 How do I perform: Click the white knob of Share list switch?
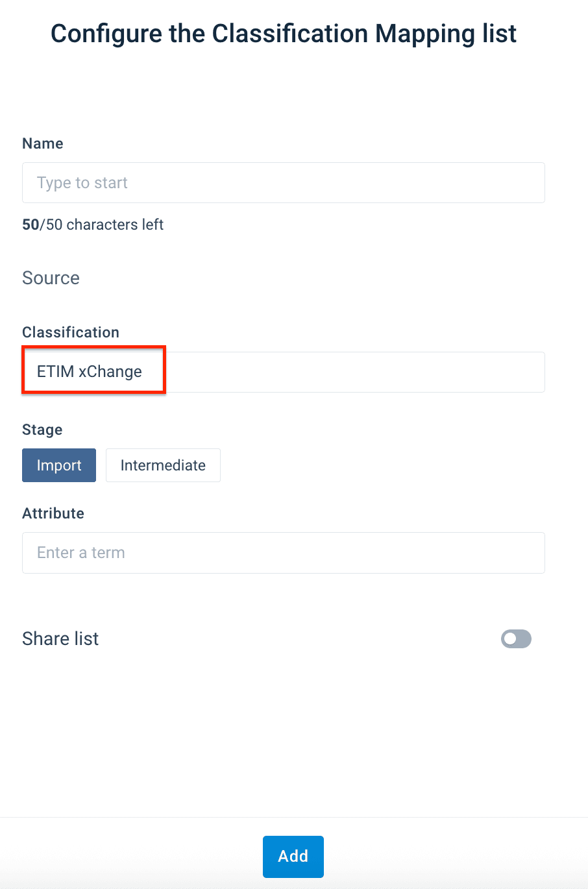(x=510, y=639)
